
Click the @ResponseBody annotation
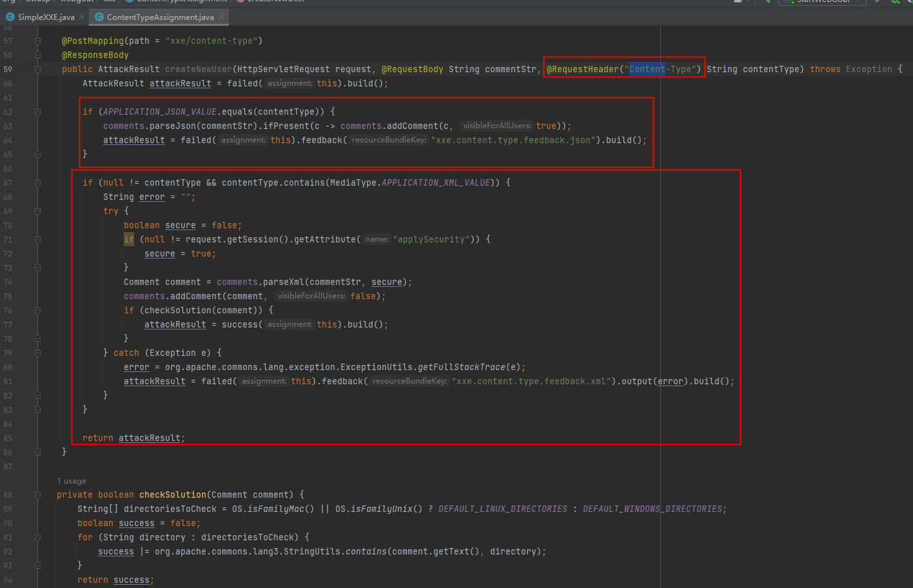point(95,55)
